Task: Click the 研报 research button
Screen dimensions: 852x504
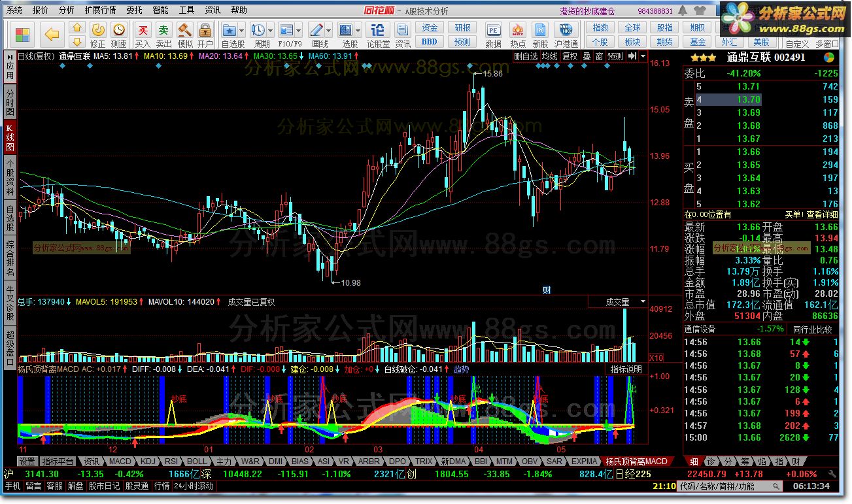Action: pos(462,28)
